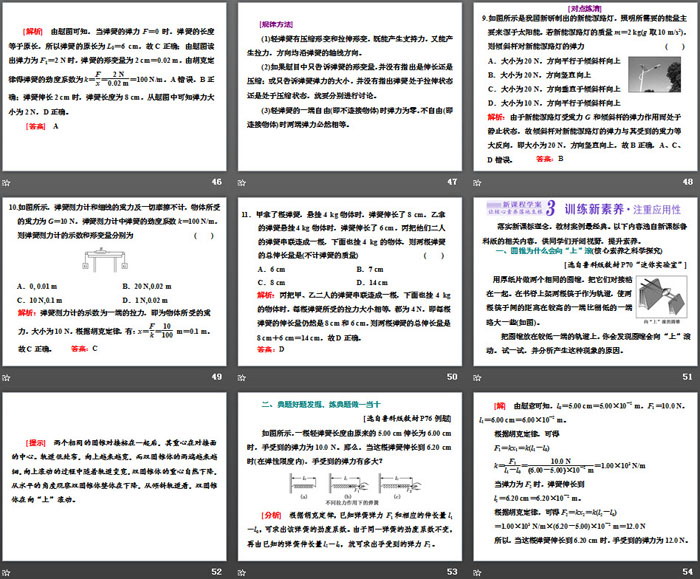Click slide number 51 label
This screenshot has height=579, width=700.
click(x=688, y=377)
